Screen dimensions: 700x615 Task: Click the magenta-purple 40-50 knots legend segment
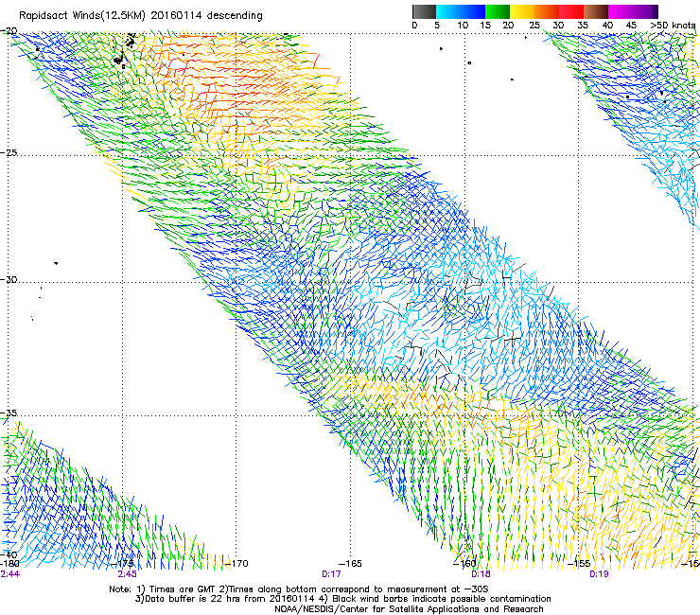[x=633, y=11]
